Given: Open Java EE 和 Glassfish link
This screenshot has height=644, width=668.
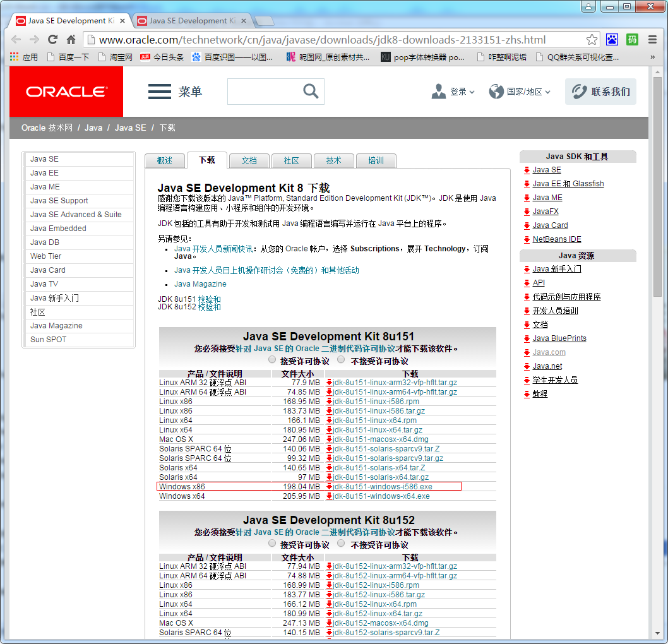Looking at the screenshot, I should pyautogui.click(x=568, y=184).
